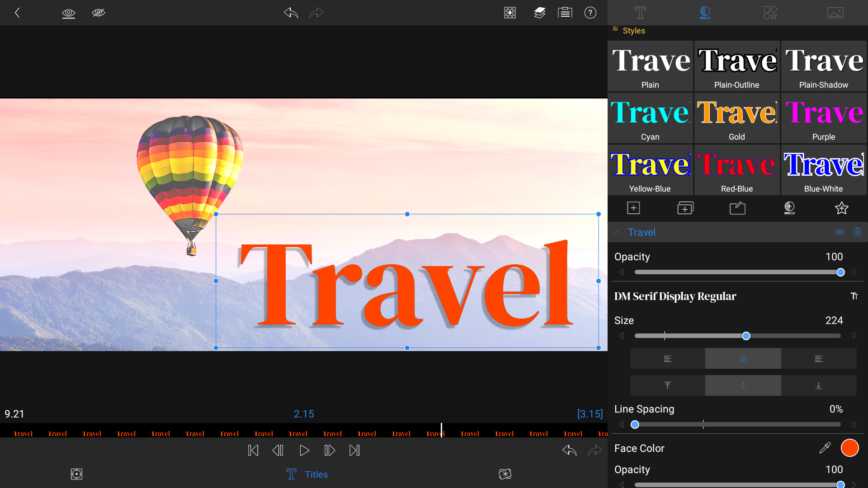868x488 pixels.
Task: Create a duplicate layer using frames-plus icon
Action: [x=685, y=208]
